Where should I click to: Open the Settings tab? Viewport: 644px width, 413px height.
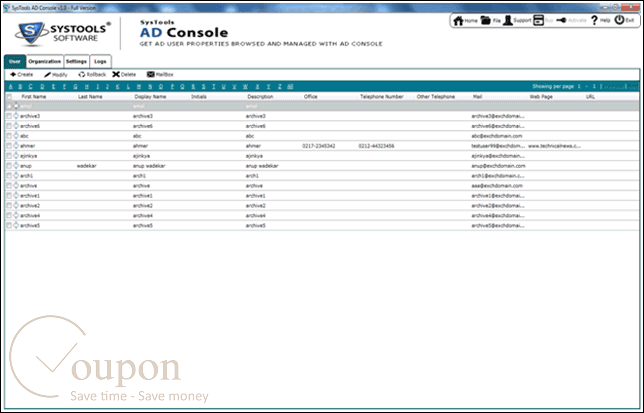pyautogui.click(x=76, y=62)
